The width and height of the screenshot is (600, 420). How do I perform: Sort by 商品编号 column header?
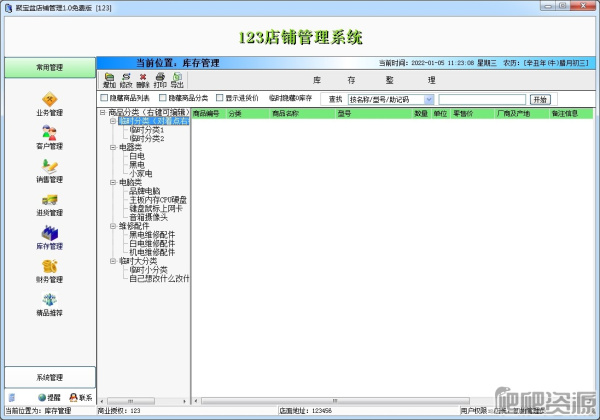[209, 114]
